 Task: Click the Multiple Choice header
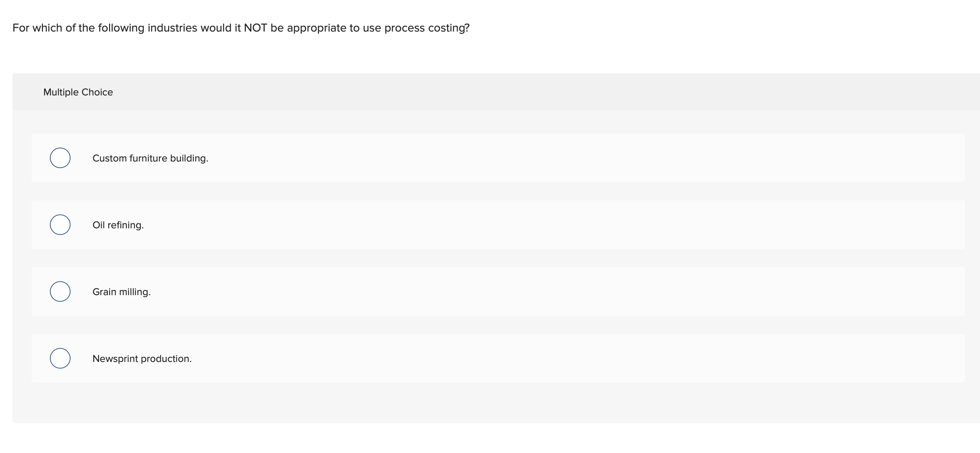[78, 92]
